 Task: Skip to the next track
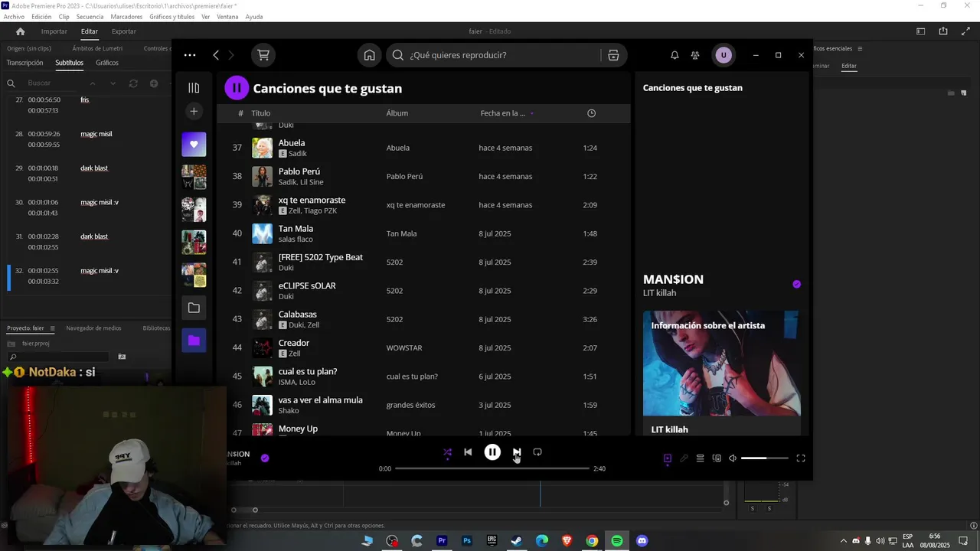tap(517, 452)
